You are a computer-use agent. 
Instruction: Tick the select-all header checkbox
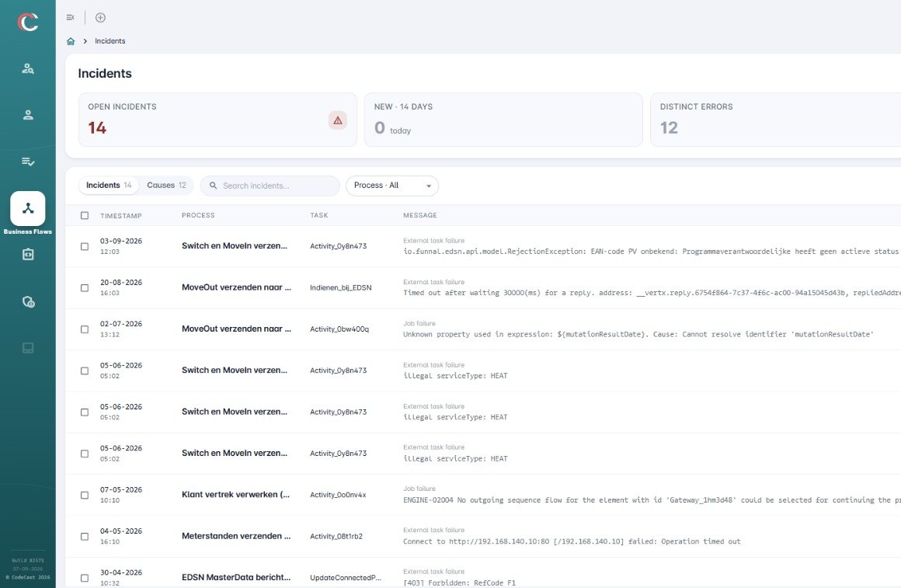pyautogui.click(x=85, y=215)
